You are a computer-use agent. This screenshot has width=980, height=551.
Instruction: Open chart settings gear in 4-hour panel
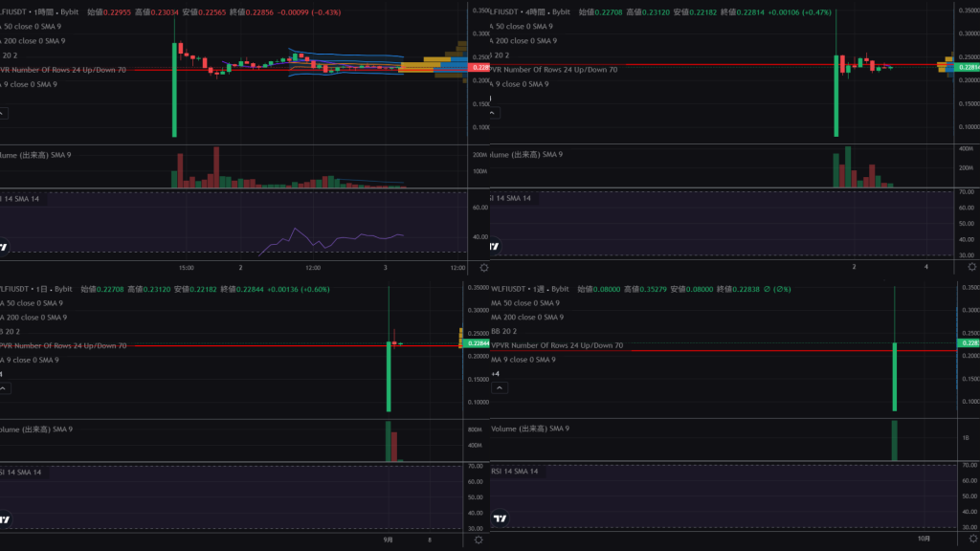[x=968, y=268]
